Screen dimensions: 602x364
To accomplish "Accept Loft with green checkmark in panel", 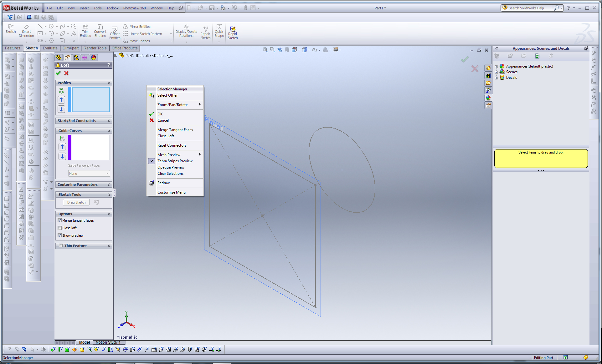I will tap(58, 73).
